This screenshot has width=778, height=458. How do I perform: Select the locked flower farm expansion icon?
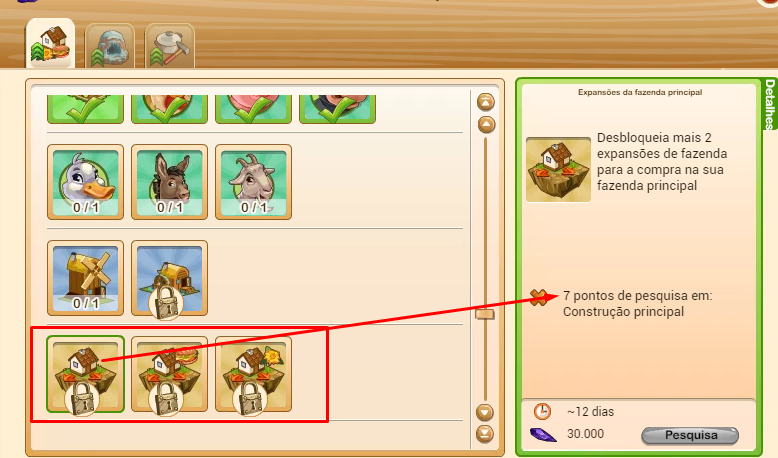[253, 374]
